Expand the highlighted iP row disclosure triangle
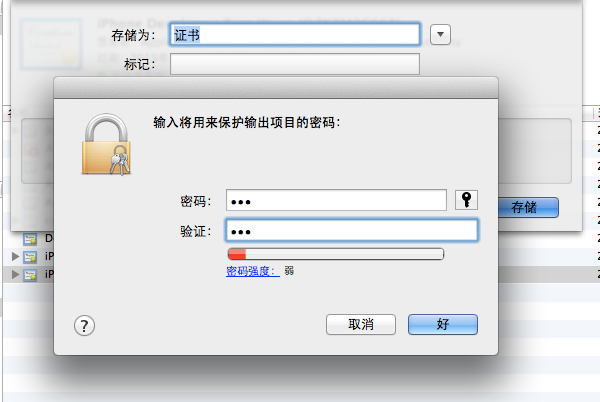 pos(15,274)
